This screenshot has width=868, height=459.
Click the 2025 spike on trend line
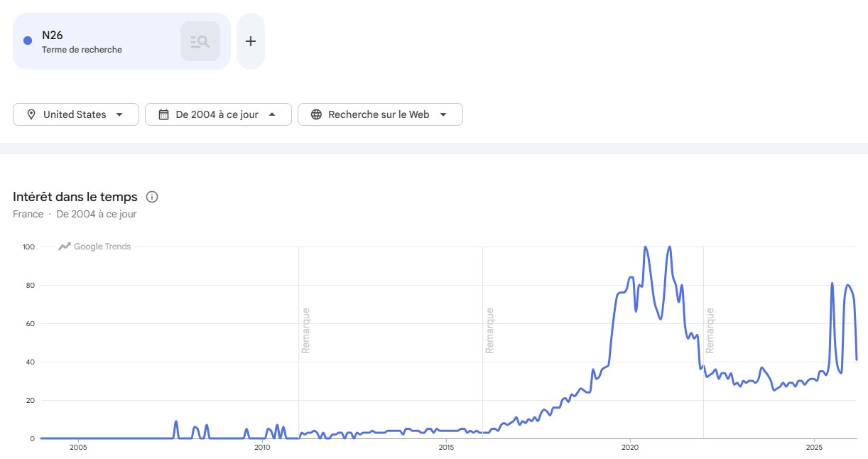click(832, 283)
